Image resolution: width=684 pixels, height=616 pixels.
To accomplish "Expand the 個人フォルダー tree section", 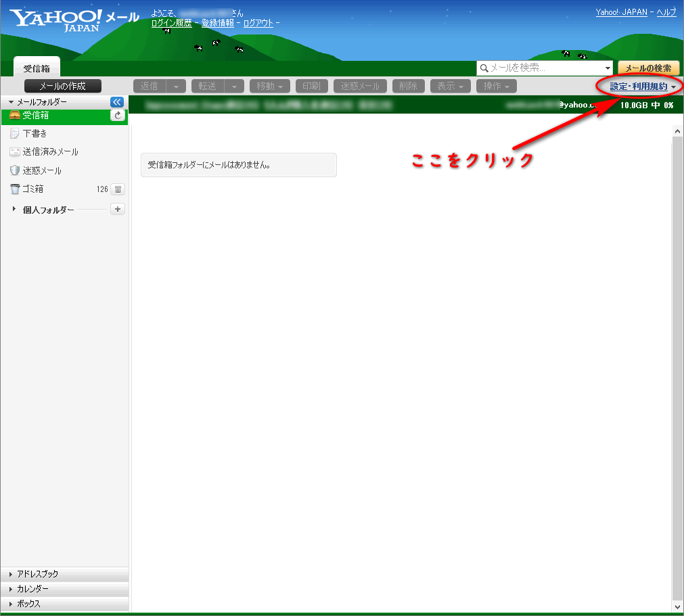I will 14,210.
